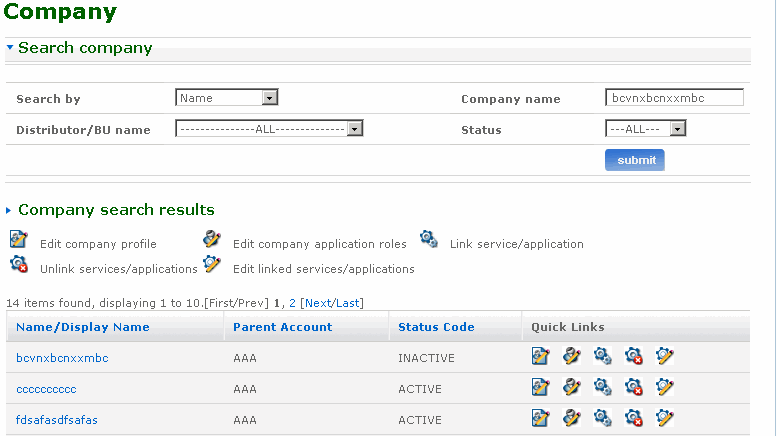Click unlink services icon for bcvnxbcnxxmbc row
Image resolution: width=777 pixels, height=436 pixels.
point(633,357)
